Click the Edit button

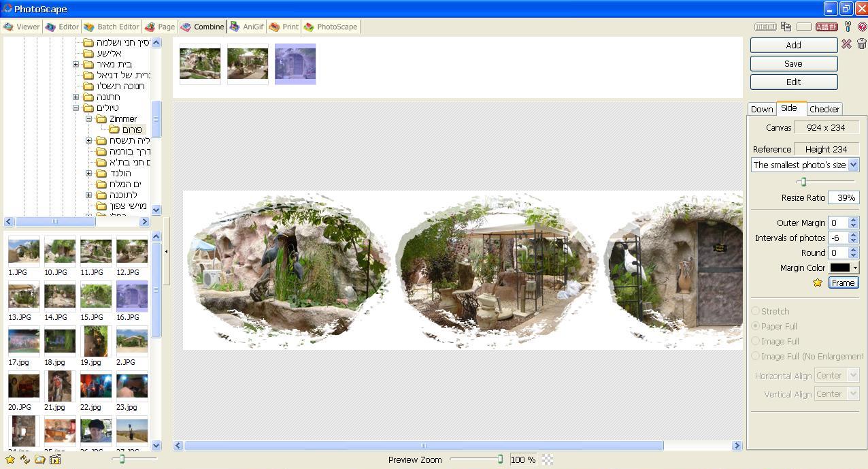point(794,82)
